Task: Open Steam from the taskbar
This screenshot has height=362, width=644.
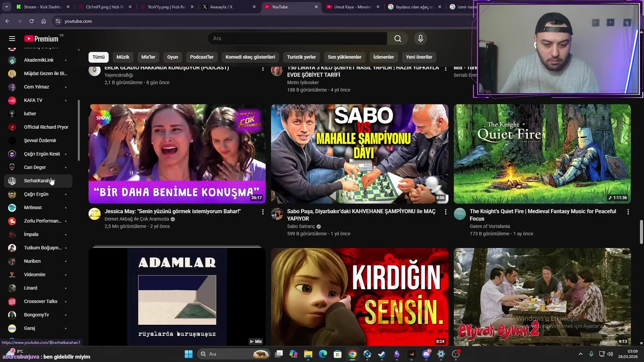Action: click(382, 354)
